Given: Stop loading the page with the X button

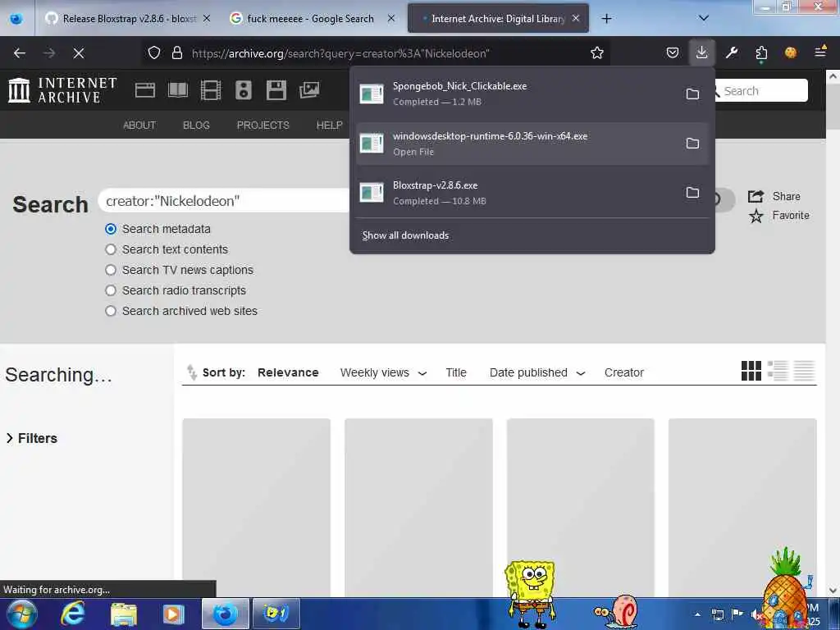Looking at the screenshot, I should pos(78,53).
